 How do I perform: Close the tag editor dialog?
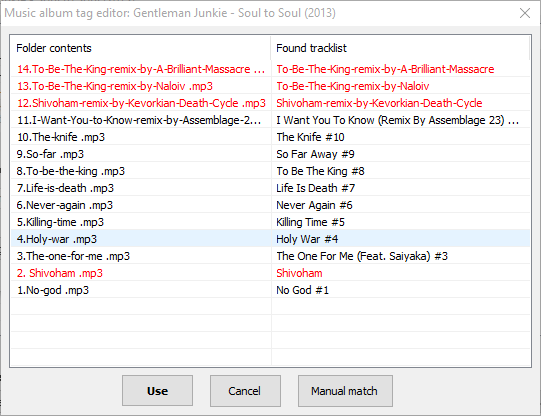[525, 13]
